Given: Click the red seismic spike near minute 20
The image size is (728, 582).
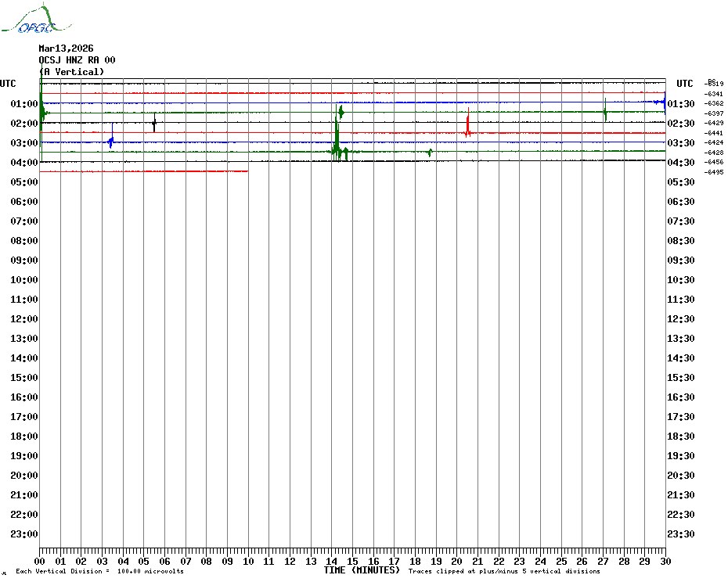Looking at the screenshot, I should click(x=467, y=125).
